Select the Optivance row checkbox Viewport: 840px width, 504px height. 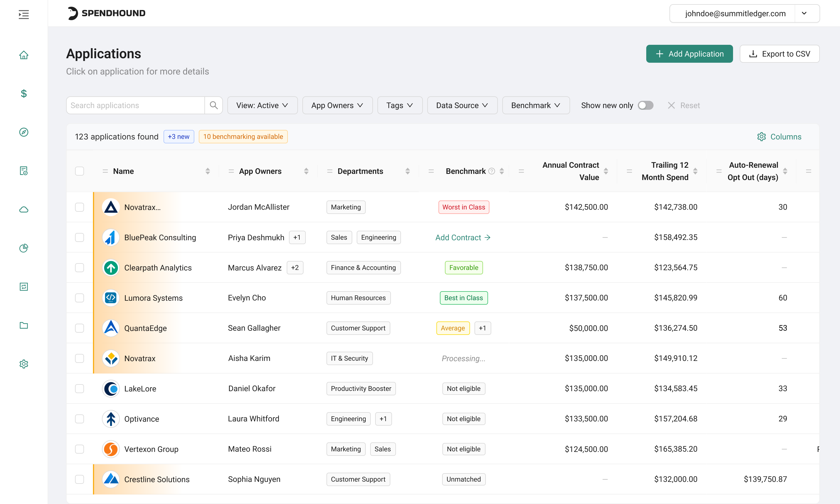(x=80, y=419)
